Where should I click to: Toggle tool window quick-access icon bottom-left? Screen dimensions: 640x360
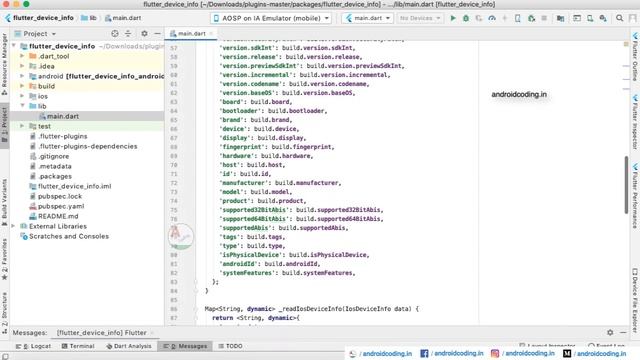(x=5, y=356)
